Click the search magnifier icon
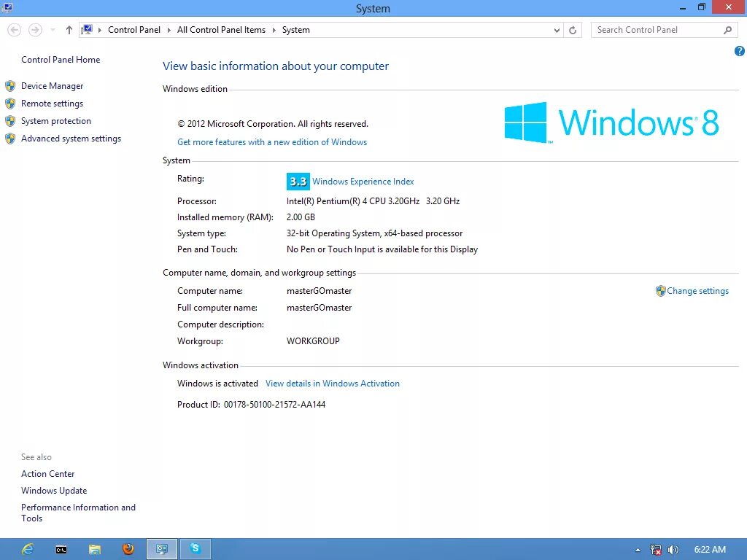 (x=727, y=30)
